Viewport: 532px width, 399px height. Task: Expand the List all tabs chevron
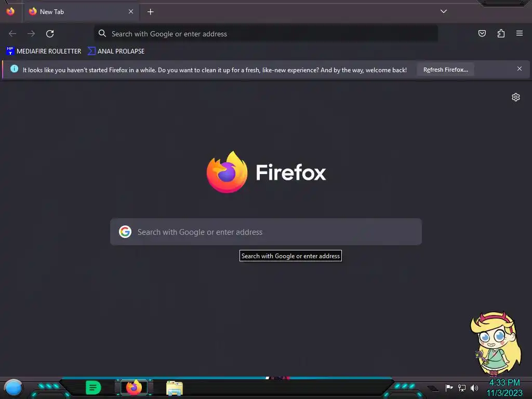click(444, 11)
